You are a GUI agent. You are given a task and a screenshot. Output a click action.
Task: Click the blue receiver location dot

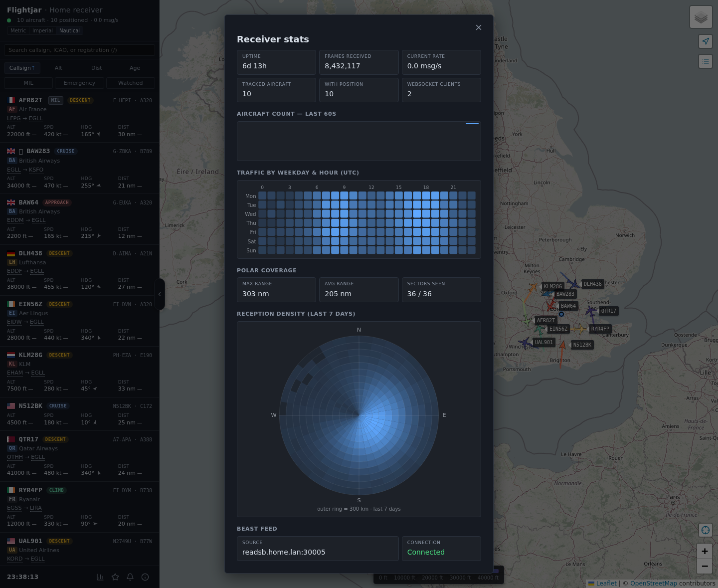561,314
